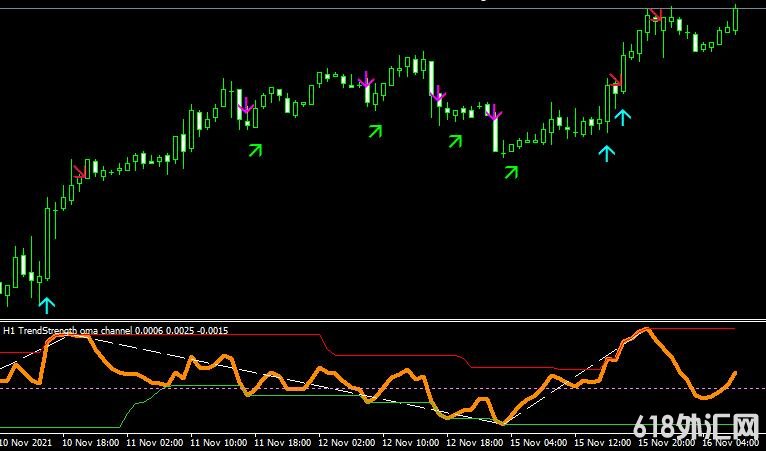Image resolution: width=766 pixels, height=451 pixels.
Task: Select the red down arrow at the chart's highest peak
Action: click(x=656, y=15)
